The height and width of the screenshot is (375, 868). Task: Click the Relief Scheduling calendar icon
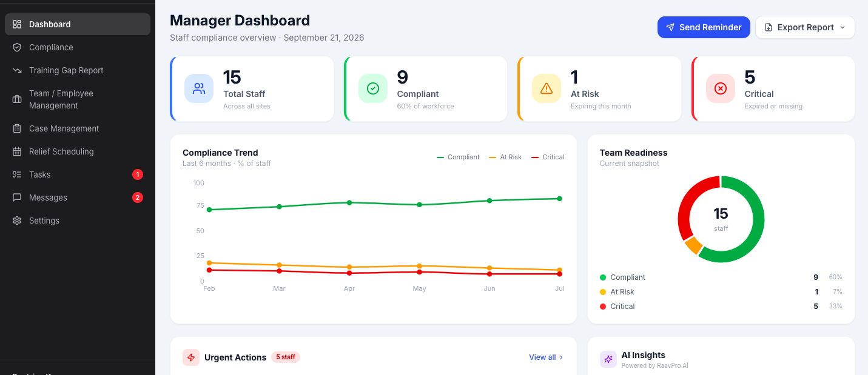[x=17, y=151]
